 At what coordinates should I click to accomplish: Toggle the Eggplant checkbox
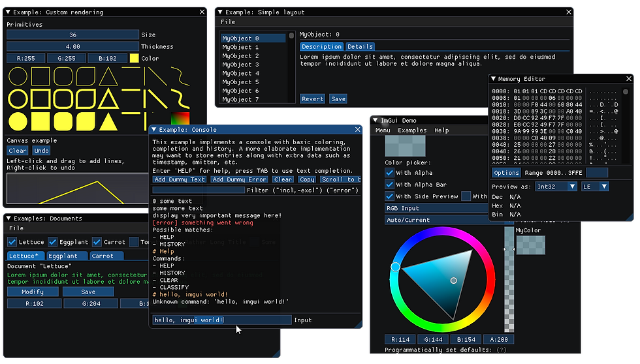(53, 242)
